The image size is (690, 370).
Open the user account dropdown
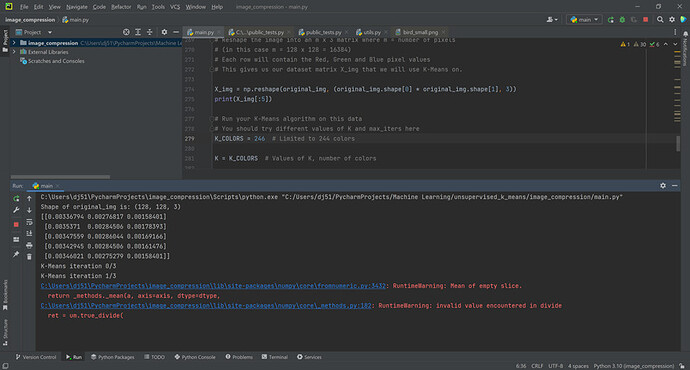(552, 20)
